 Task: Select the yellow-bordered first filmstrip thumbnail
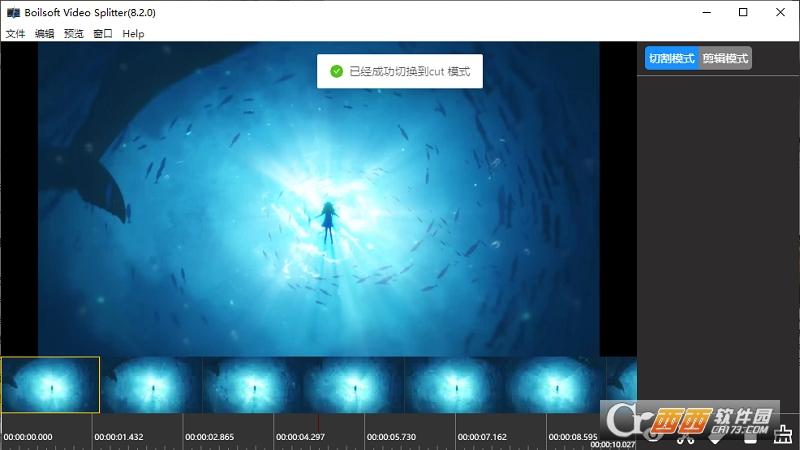pos(50,385)
